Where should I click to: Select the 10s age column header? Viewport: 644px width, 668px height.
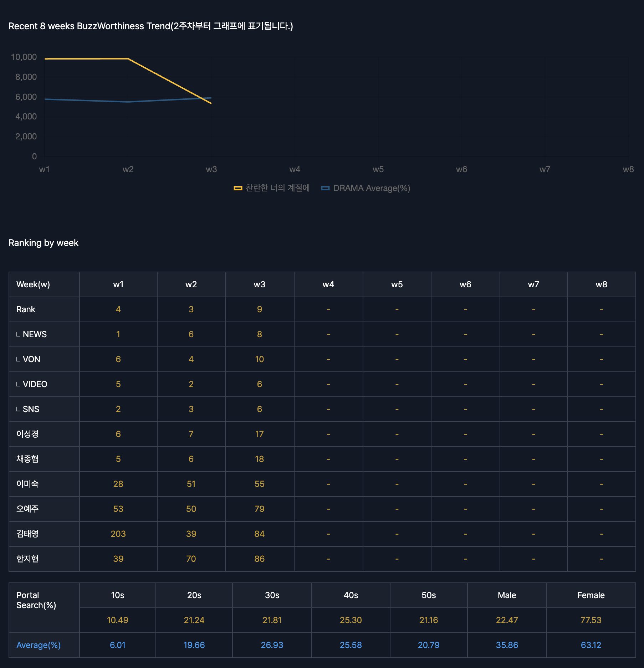point(117,595)
